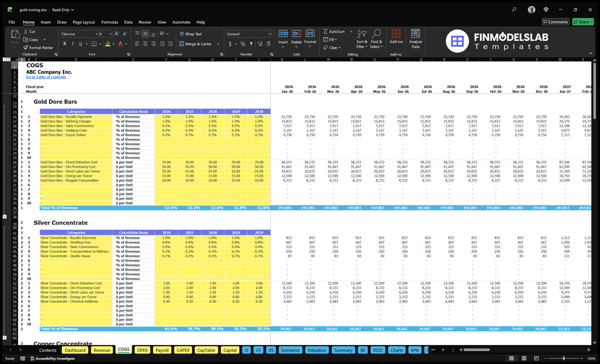Screen dimensions: 600x364
Task: Open Font Color dropdown arrow
Action: pos(125,44)
